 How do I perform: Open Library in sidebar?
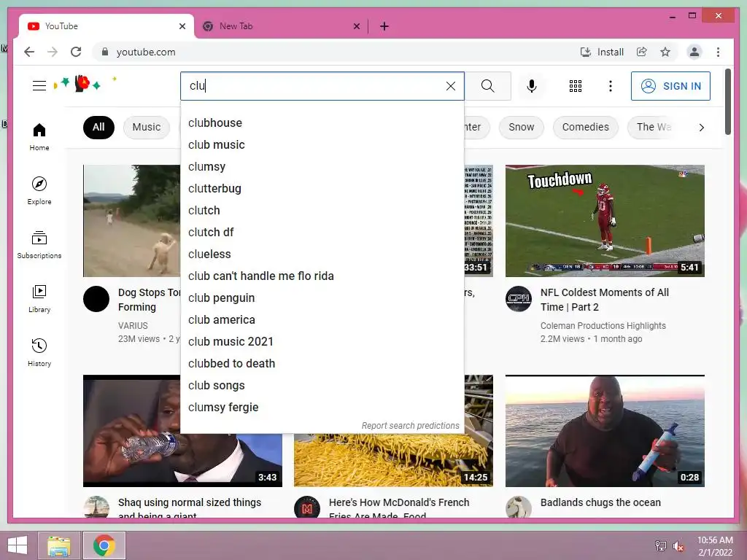[x=39, y=298]
